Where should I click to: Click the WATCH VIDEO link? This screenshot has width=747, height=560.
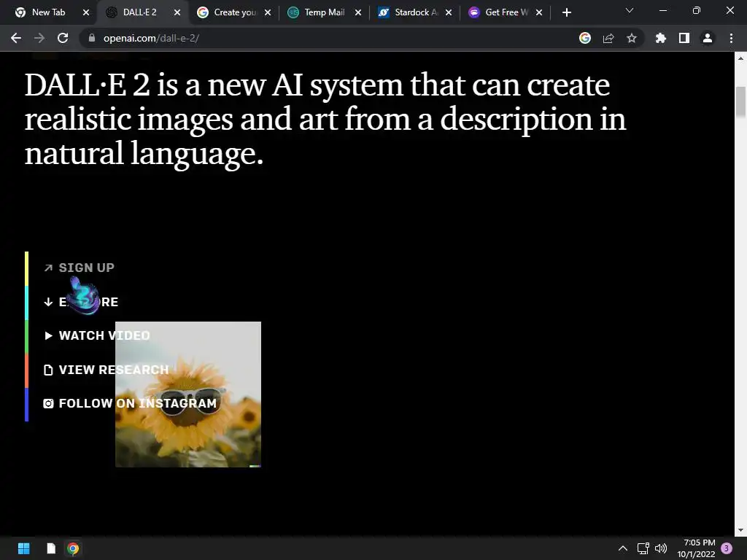(104, 335)
